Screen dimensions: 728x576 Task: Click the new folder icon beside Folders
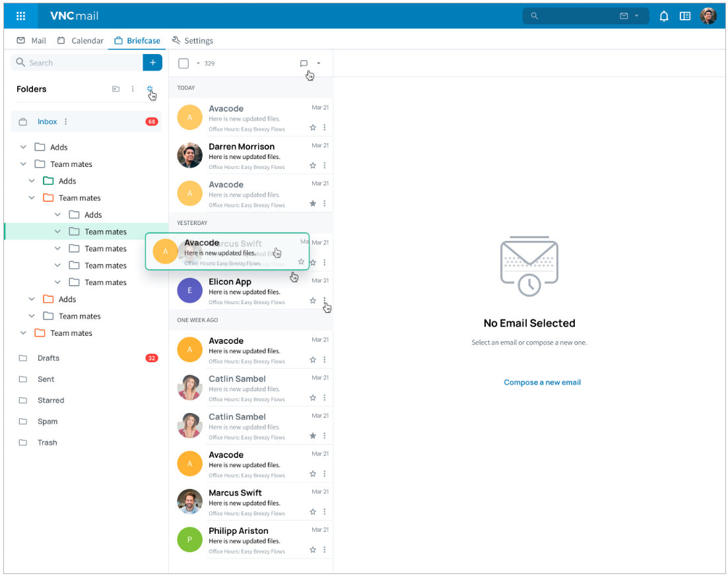(x=116, y=89)
